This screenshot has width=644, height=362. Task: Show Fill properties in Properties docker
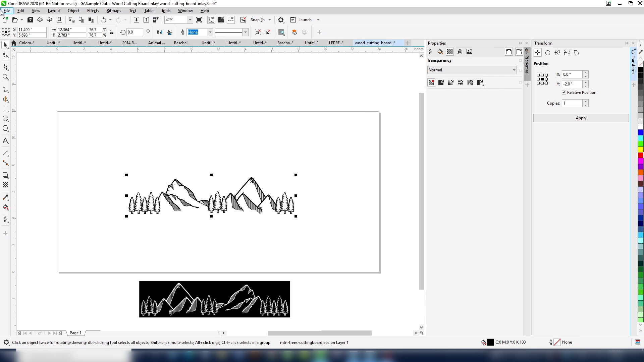pos(440,52)
